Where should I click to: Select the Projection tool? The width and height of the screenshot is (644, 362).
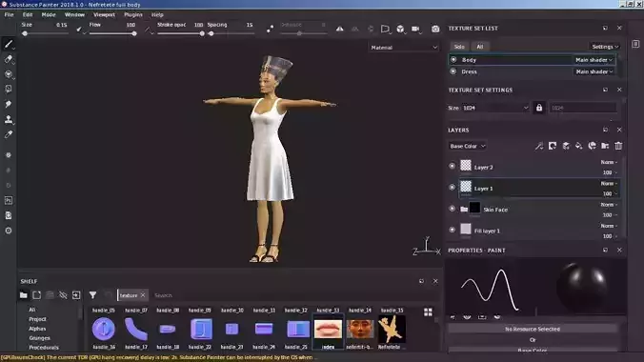(9, 74)
